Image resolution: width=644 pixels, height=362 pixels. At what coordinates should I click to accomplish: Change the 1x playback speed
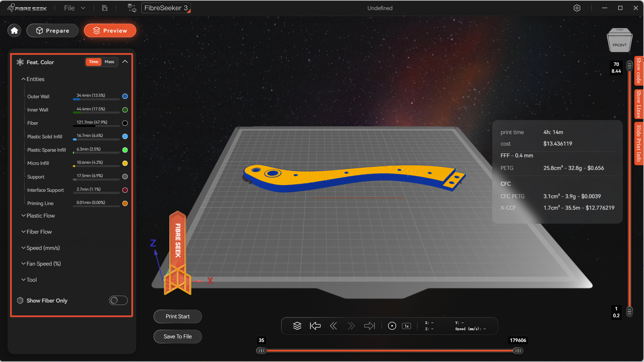(406, 326)
